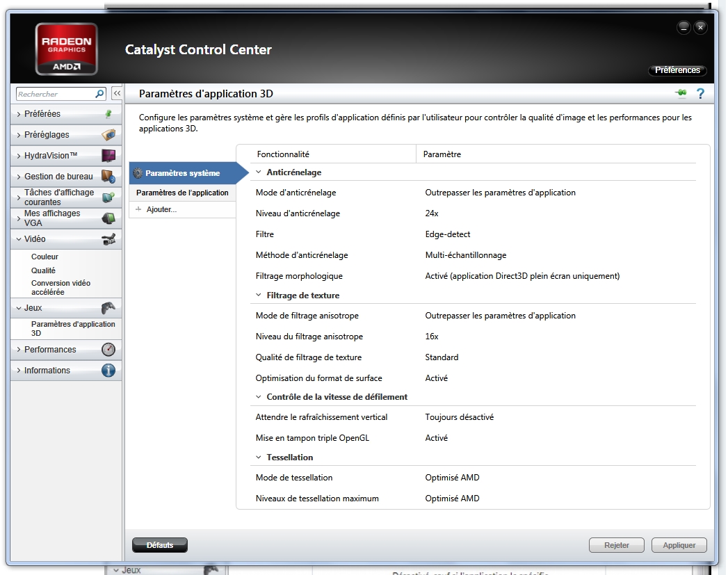This screenshot has width=728, height=575.
Task: Click the Tâches d'affichage courantes icon
Action: tap(108, 197)
